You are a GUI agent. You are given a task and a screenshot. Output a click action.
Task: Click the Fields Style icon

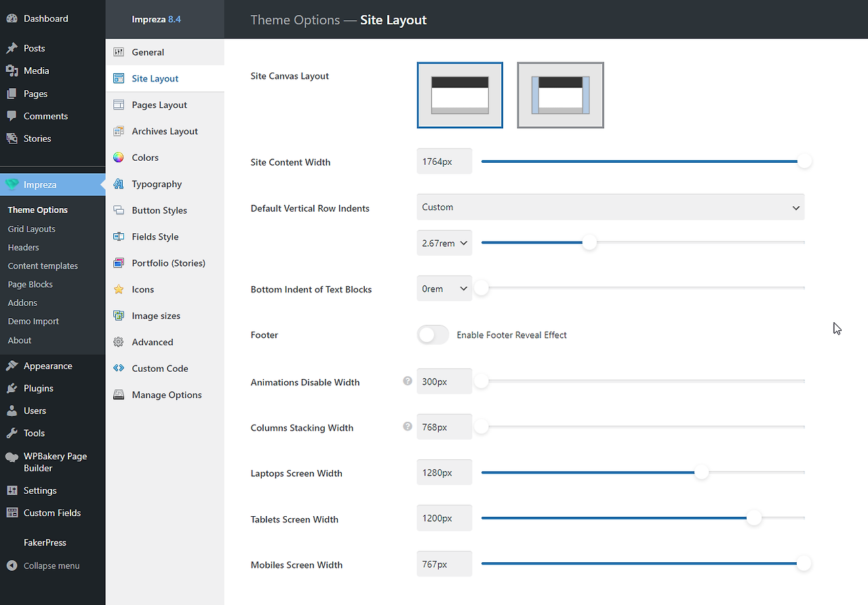(119, 237)
